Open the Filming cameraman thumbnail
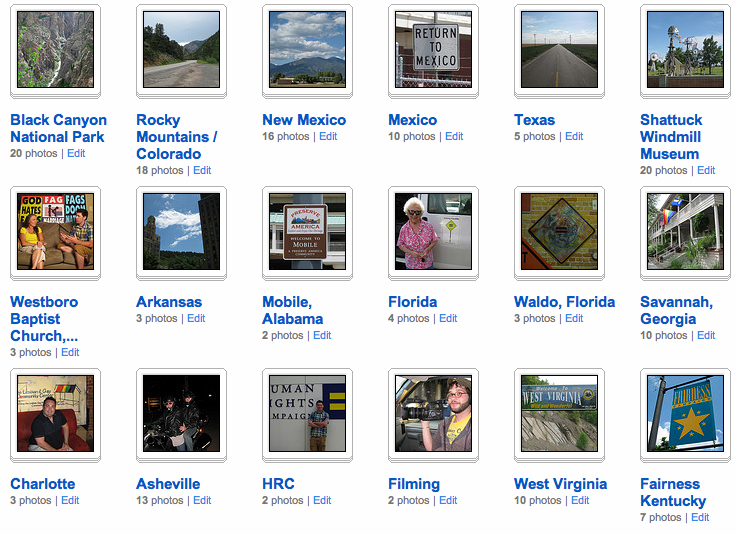The width and height of the screenshot is (737, 534). [x=433, y=414]
